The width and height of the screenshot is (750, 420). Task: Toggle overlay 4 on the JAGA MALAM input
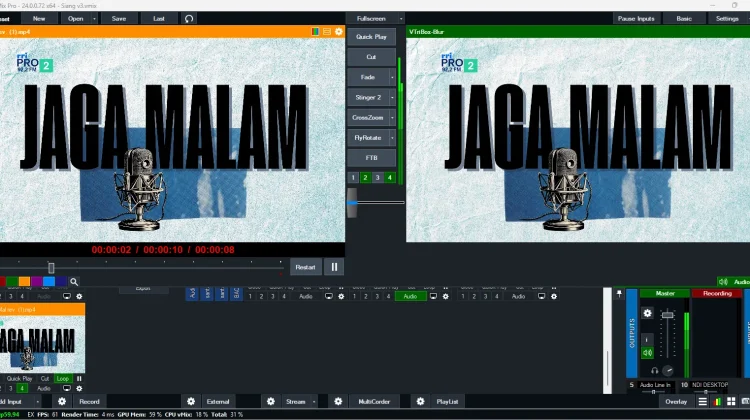click(x=22, y=388)
